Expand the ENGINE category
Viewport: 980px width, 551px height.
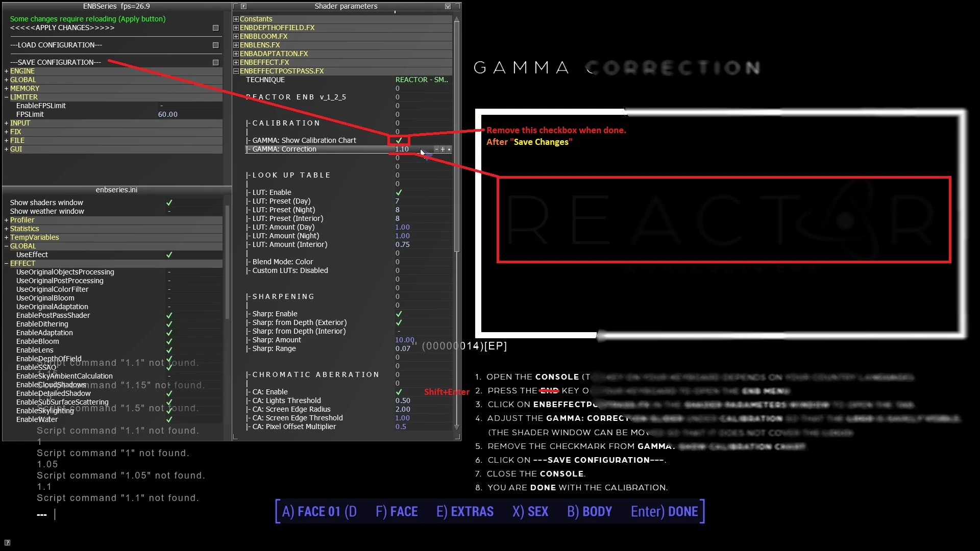pyautogui.click(x=7, y=71)
